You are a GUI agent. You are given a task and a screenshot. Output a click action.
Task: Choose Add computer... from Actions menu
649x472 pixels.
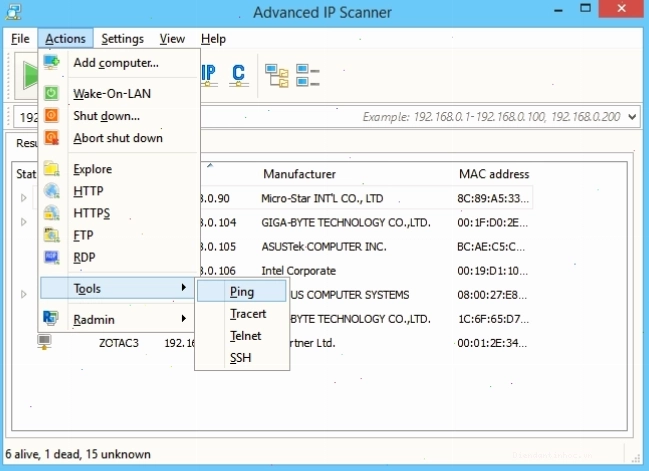point(119,63)
